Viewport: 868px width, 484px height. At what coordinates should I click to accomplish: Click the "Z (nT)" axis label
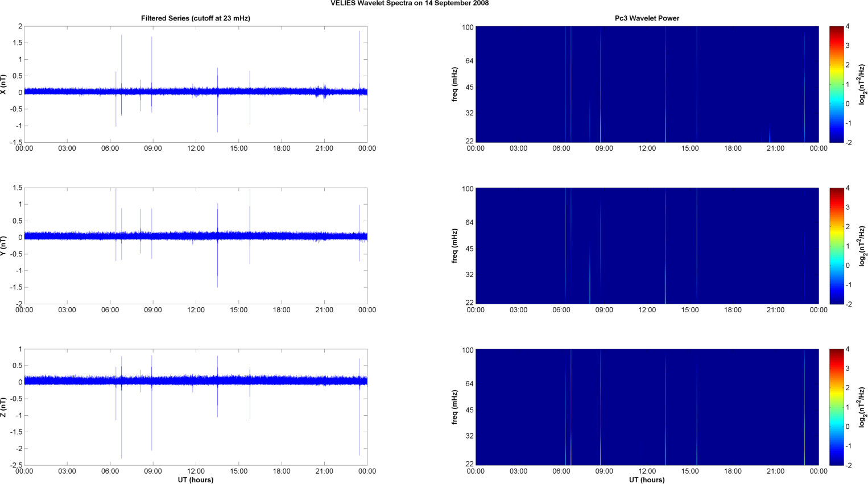pyautogui.click(x=3, y=407)
